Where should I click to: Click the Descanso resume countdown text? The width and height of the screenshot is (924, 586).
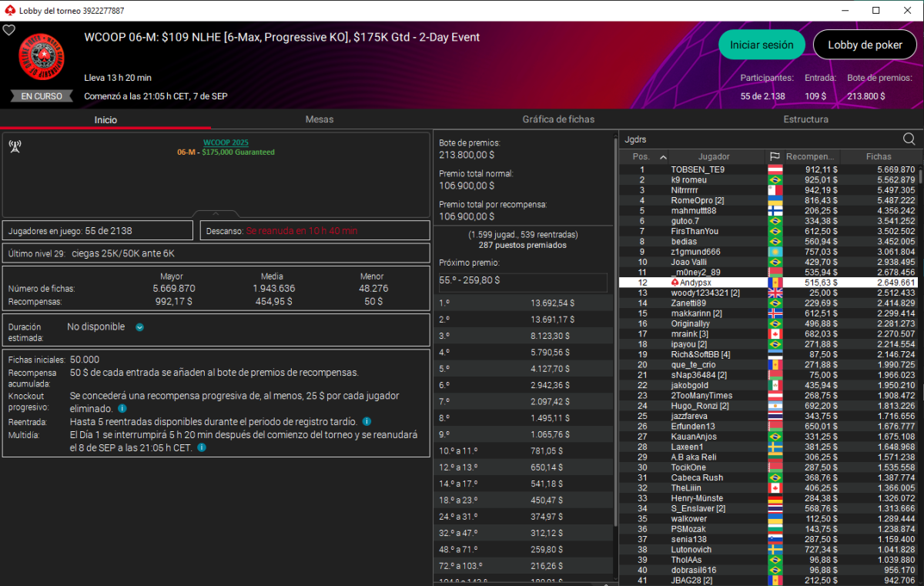[302, 231]
